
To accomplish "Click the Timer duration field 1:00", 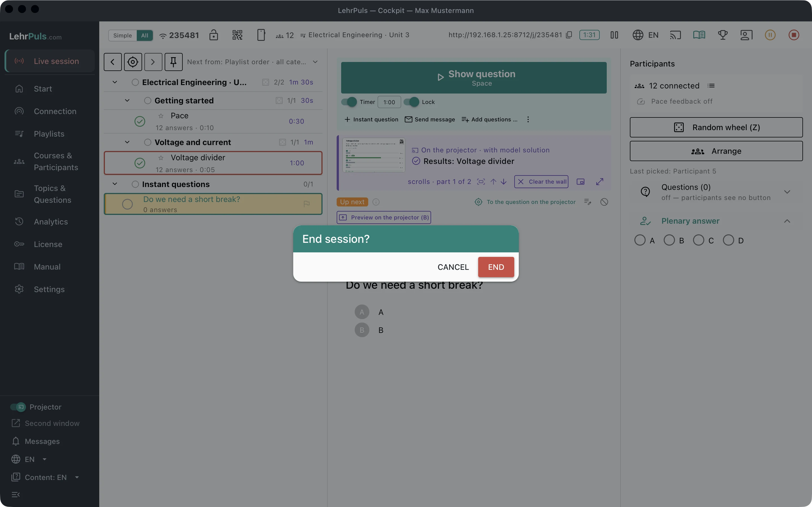I will 389,102.
